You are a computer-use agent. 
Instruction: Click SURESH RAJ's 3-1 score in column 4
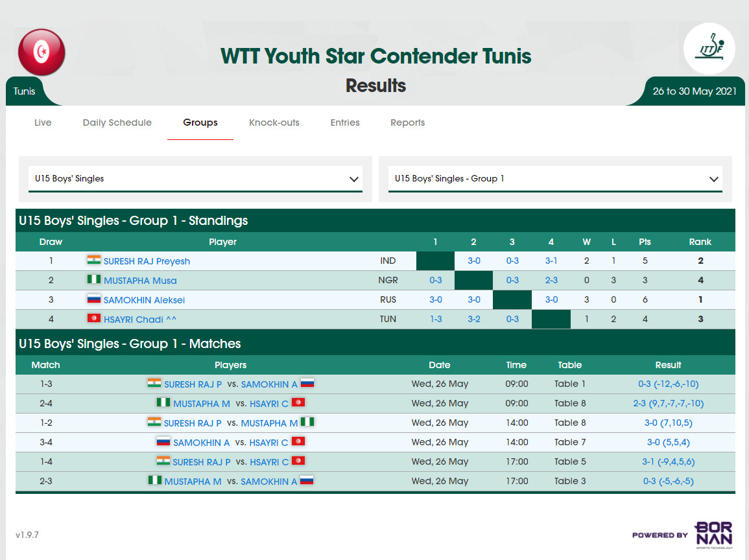pos(551,261)
